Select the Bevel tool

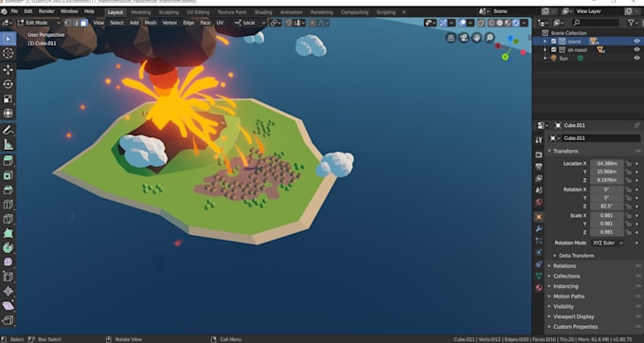(x=8, y=190)
